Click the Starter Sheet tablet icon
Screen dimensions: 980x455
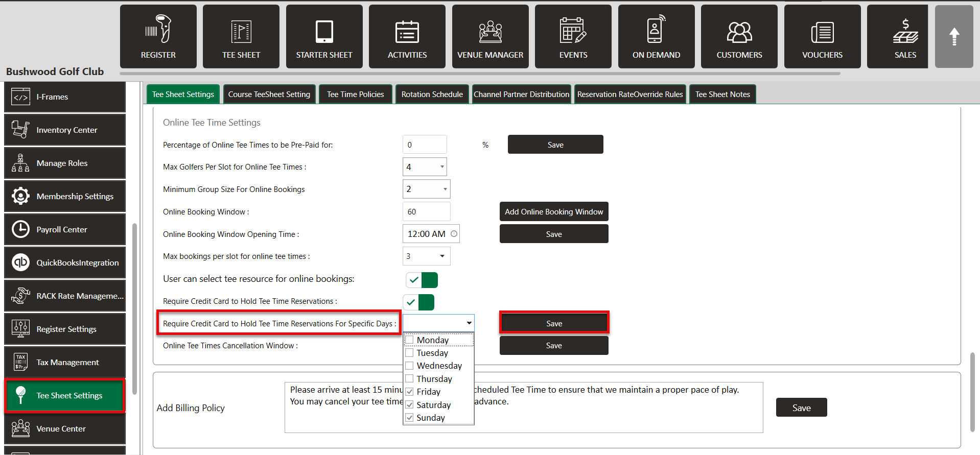point(324,31)
